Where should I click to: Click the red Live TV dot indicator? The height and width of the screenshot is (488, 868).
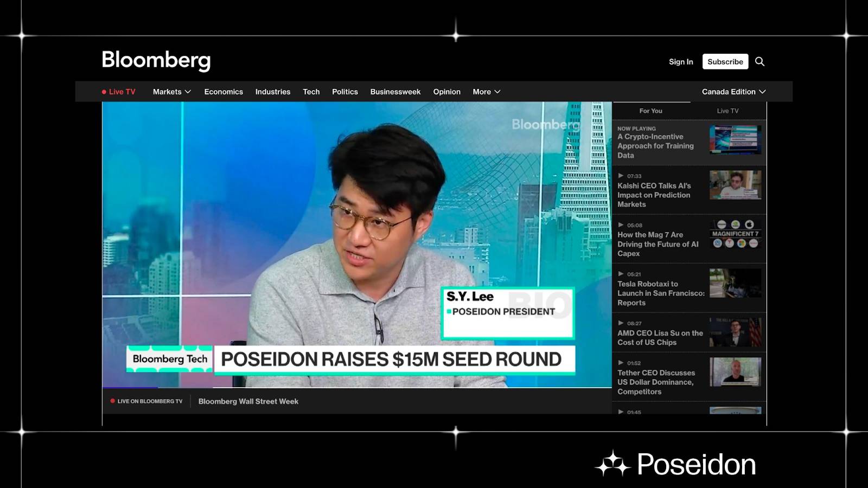[104, 92]
